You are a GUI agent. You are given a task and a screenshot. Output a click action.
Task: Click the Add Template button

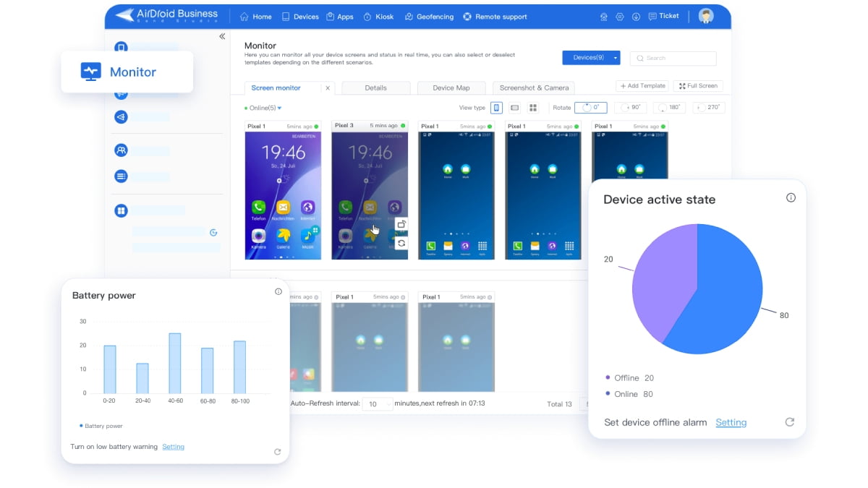642,85
